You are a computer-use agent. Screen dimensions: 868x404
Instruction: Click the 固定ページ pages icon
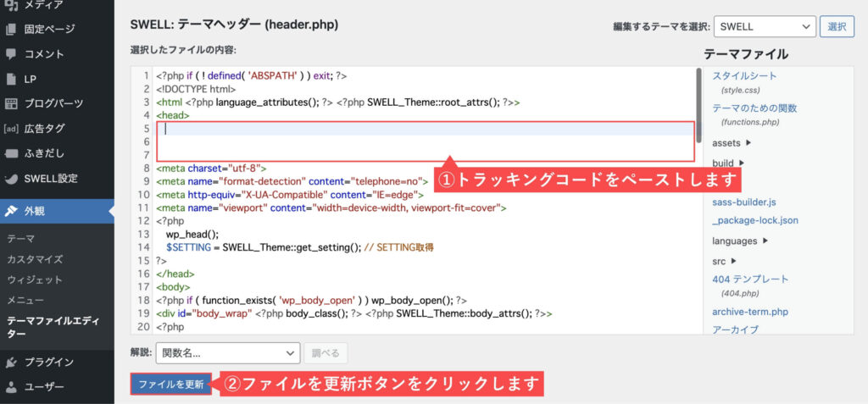[x=11, y=30]
